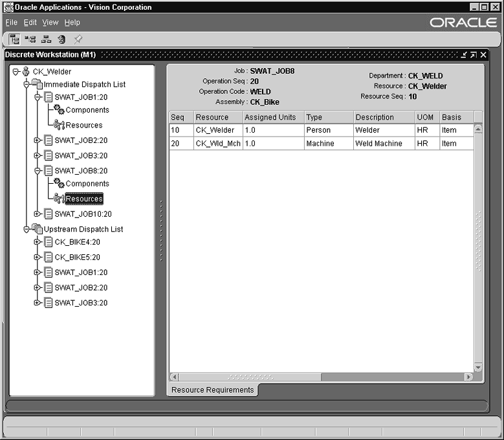
Task: Click document icon of Upstream SWAT_JOB3:20
Action: click(x=49, y=302)
